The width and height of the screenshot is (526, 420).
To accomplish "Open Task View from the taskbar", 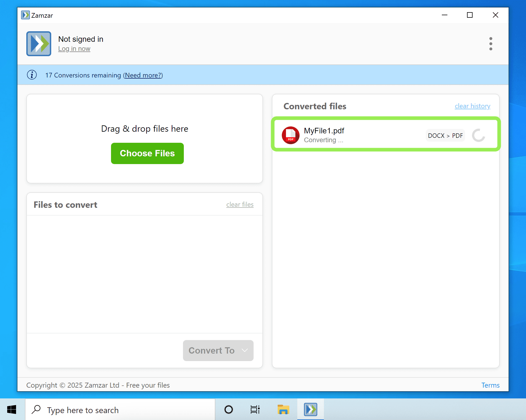I will 255,410.
